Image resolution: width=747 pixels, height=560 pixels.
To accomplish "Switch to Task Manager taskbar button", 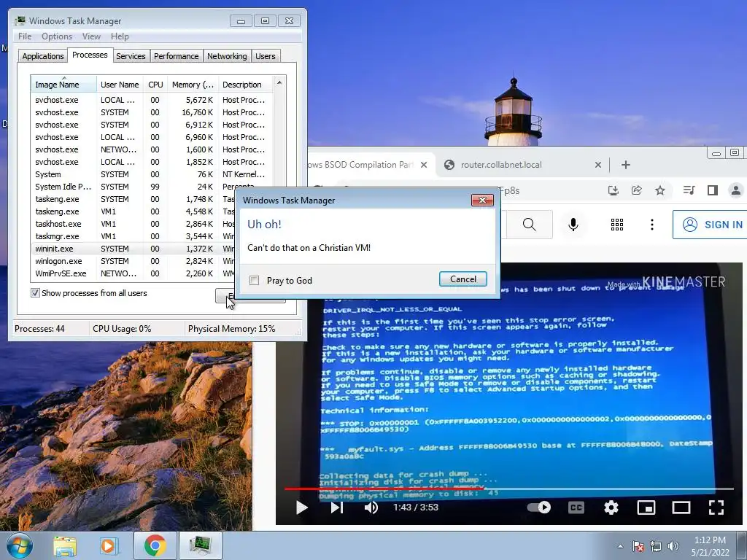I will [200, 545].
